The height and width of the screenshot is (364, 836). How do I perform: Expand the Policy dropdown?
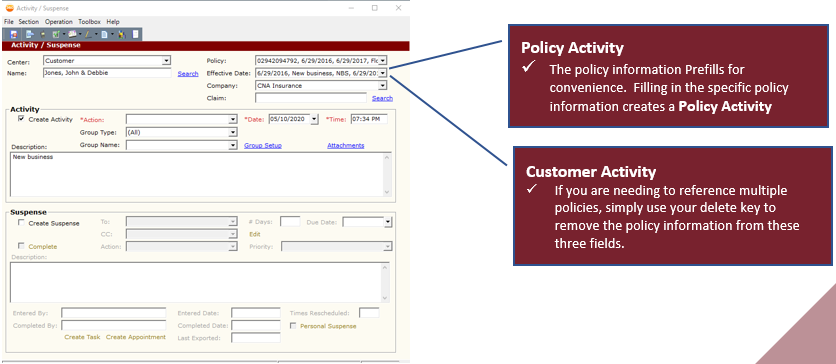pos(383,61)
